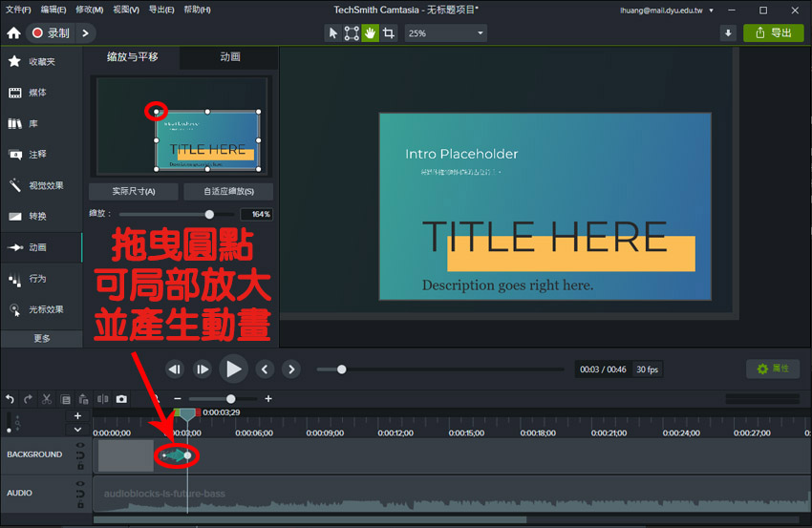Hide the BACKGROUND track with eye icon
The width and height of the screenshot is (812, 528).
click(x=80, y=445)
